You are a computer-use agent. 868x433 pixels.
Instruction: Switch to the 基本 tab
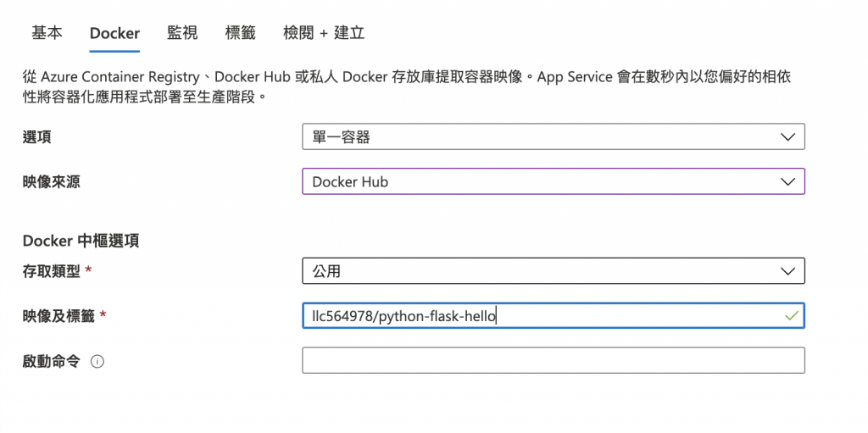coord(47,33)
